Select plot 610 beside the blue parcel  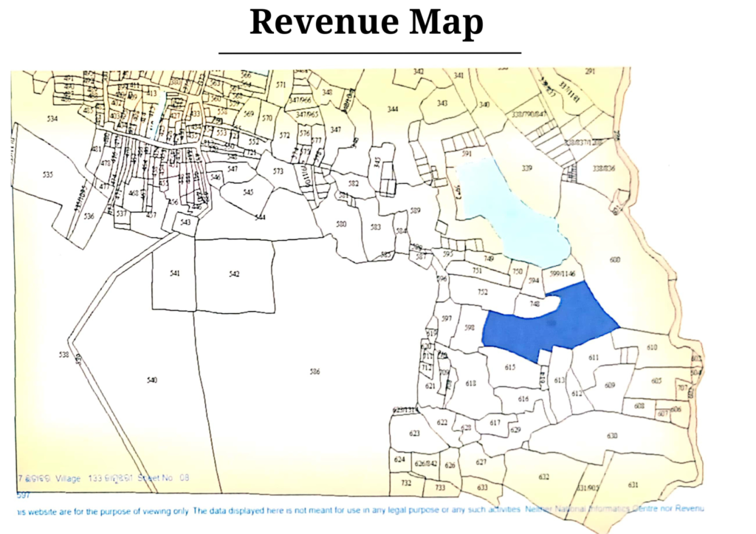(x=652, y=347)
